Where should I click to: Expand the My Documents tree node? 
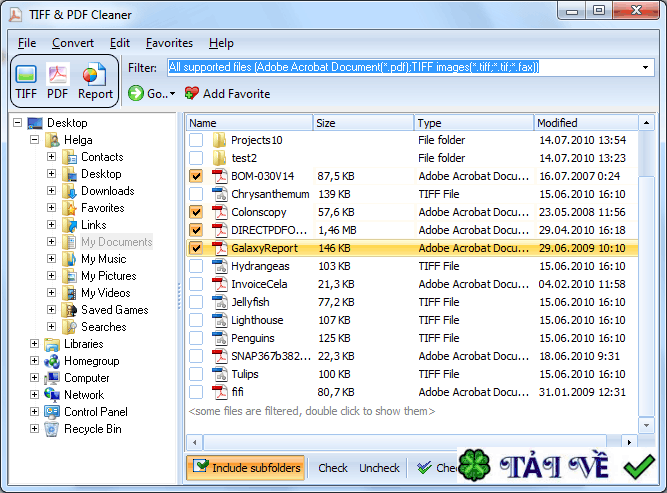tap(51, 242)
